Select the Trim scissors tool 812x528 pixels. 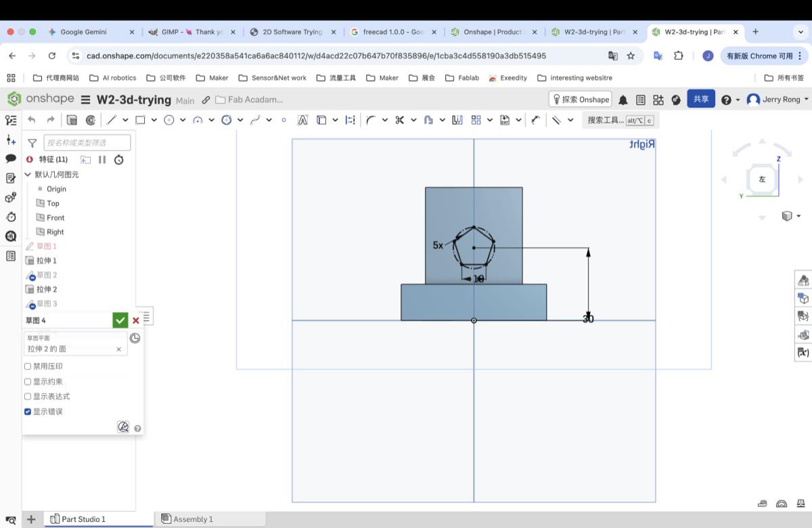click(x=399, y=120)
